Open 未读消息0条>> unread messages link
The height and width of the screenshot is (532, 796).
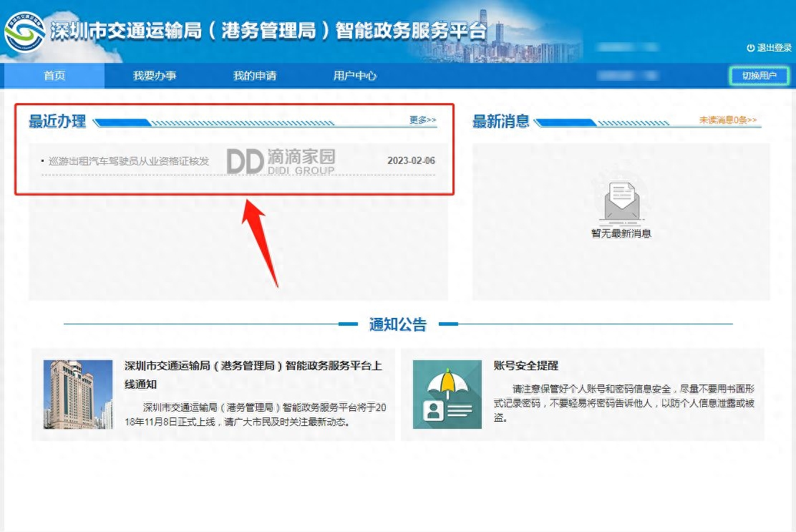tap(728, 120)
